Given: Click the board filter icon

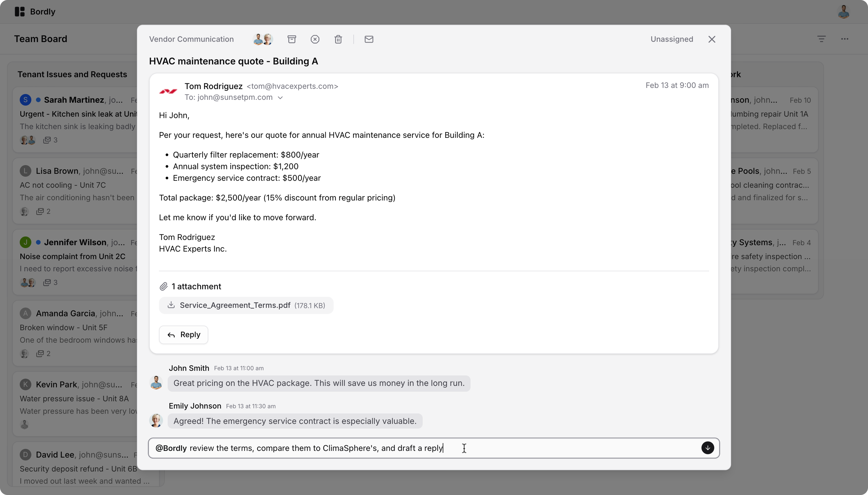Looking at the screenshot, I should tap(821, 39).
